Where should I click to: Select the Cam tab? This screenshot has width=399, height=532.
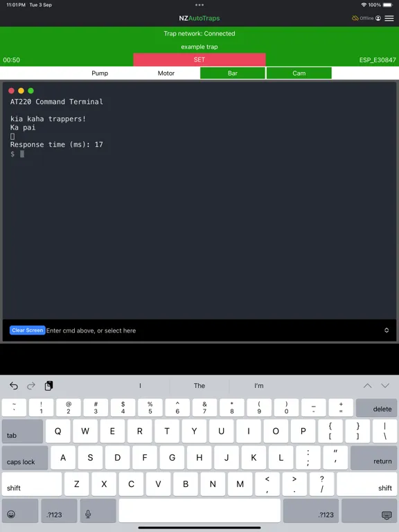pyautogui.click(x=299, y=73)
